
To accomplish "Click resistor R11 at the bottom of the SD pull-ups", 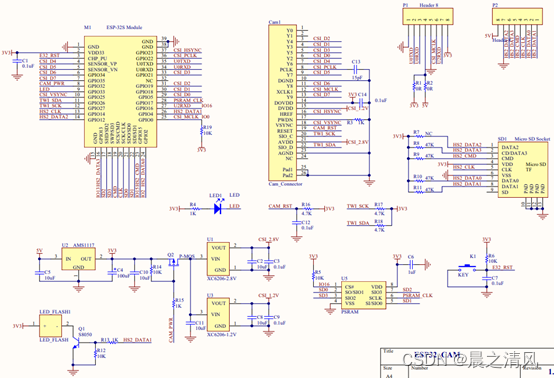I will click(419, 192).
